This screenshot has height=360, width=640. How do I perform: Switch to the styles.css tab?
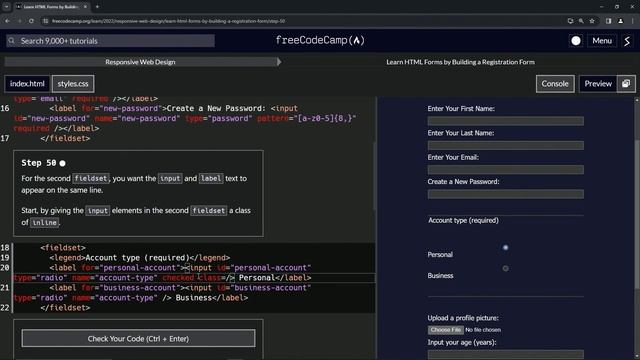[73, 84]
